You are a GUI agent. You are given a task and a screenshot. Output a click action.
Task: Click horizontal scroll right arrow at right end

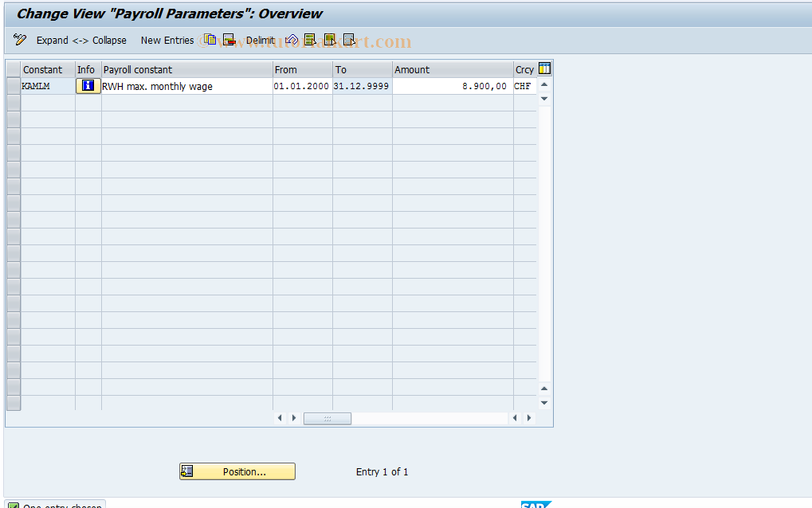pyautogui.click(x=529, y=417)
